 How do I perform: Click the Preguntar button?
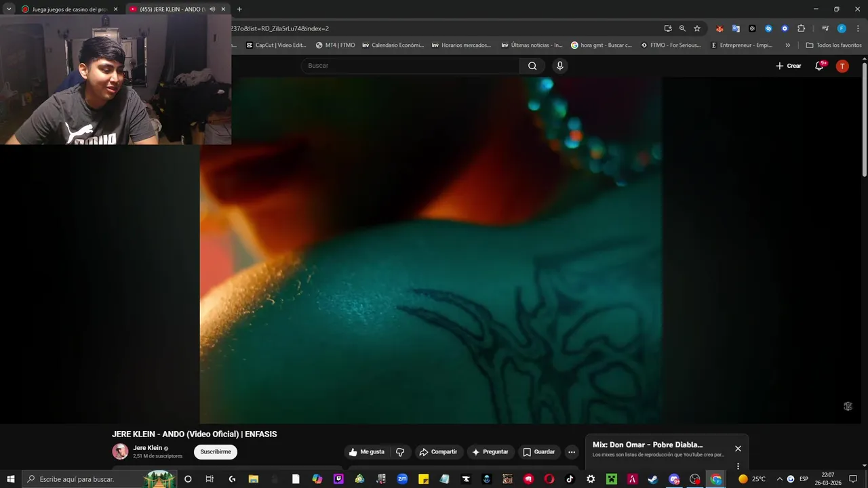tap(490, 452)
